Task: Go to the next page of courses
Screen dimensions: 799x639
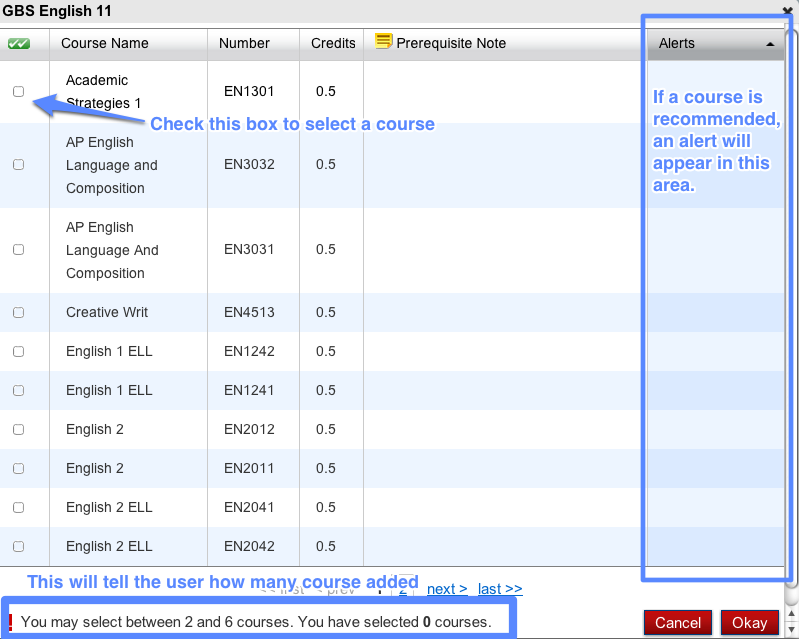Action: click(446, 589)
